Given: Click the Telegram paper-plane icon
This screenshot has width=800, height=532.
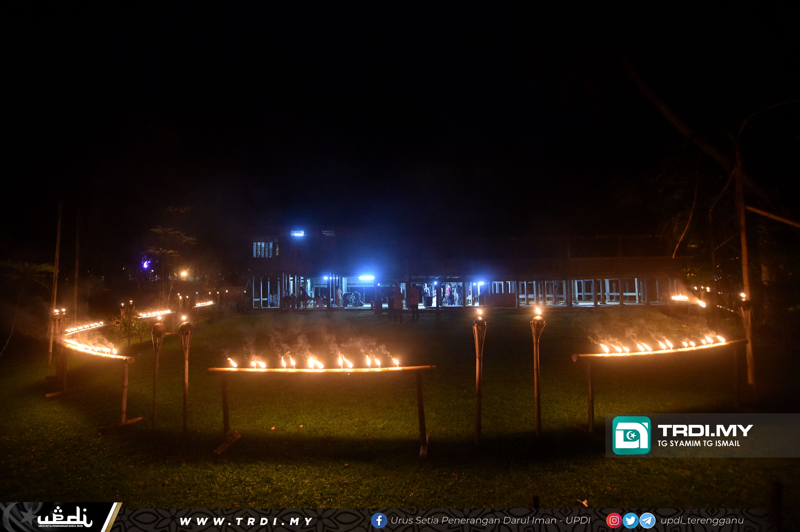Looking at the screenshot, I should click(647, 520).
